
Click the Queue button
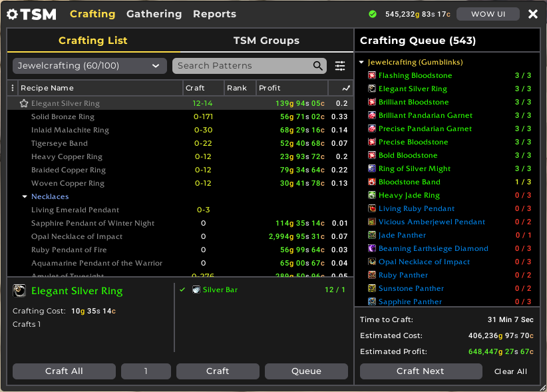[306, 371]
